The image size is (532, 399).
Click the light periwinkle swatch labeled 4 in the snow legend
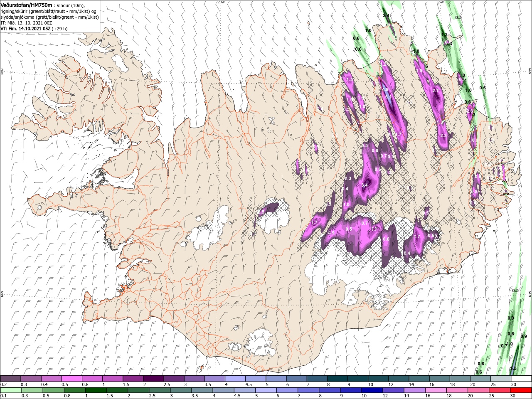click(235, 379)
